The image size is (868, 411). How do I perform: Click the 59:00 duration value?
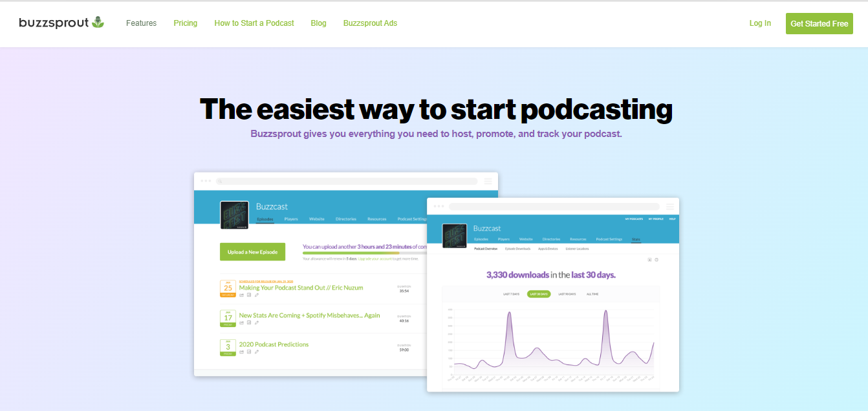click(404, 349)
